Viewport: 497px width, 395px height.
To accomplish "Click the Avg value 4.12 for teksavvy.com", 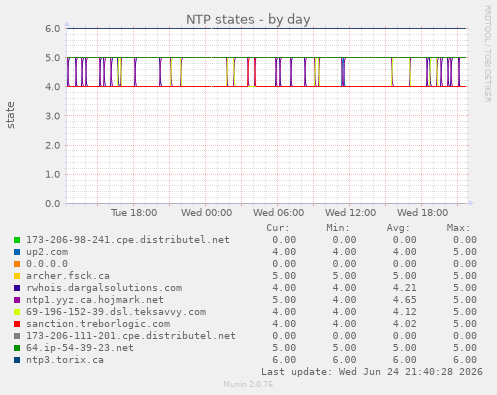I will click(404, 312).
